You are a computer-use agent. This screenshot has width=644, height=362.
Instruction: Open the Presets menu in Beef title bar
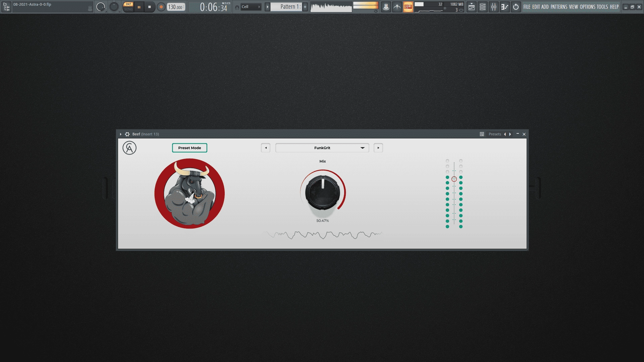495,134
